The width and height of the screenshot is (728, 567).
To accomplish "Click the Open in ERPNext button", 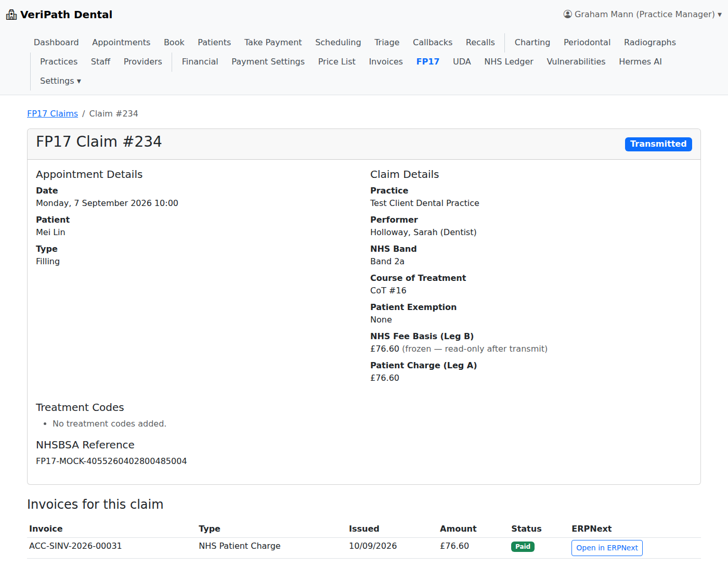I will pyautogui.click(x=607, y=548).
